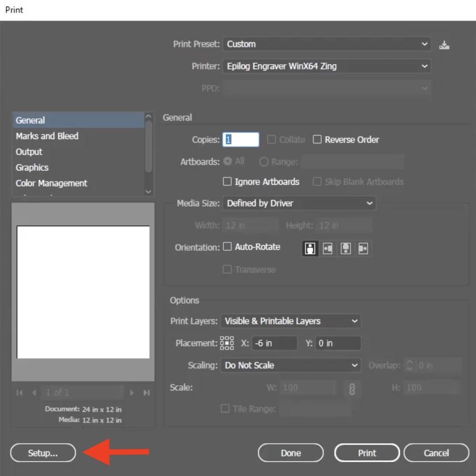Viewport: 476px width, 476px height.
Task: Click the Setup button
Action: pyautogui.click(x=42, y=453)
